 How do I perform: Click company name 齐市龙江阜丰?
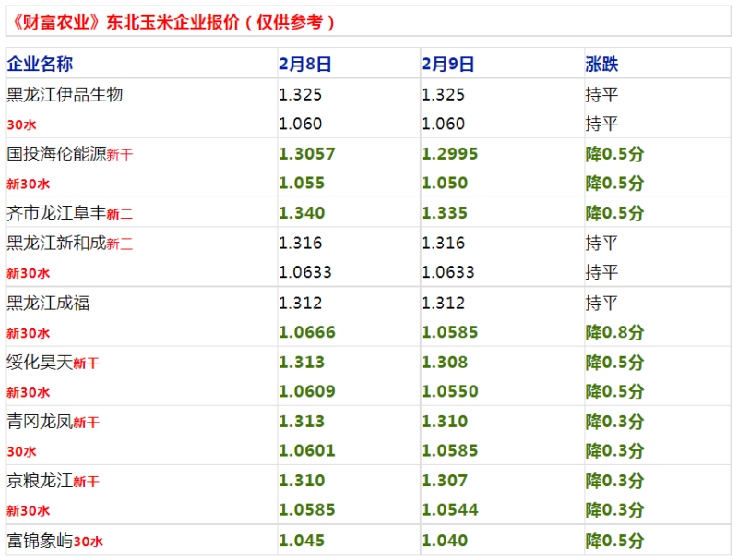pos(56,213)
